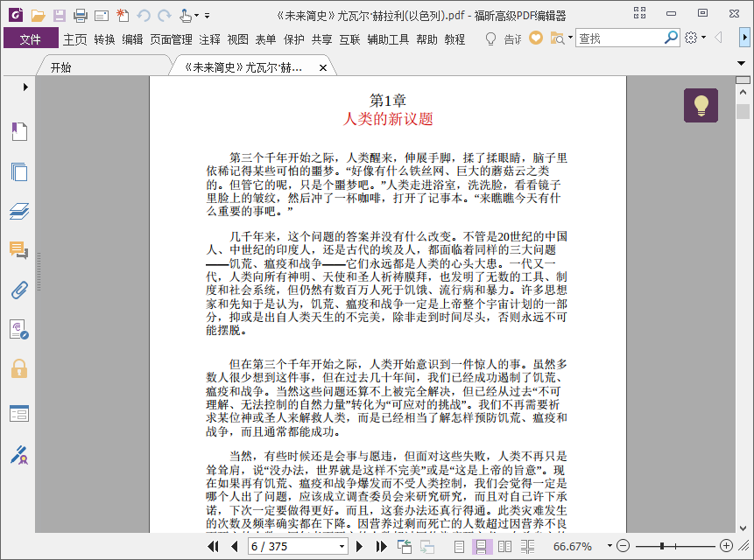The height and width of the screenshot is (560, 754).
Task: Expand the quick access toolbar dropdown
Action: 208,16
